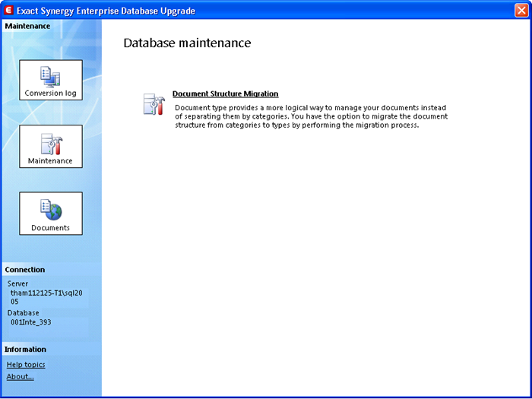This screenshot has height=399, width=532.
Task: Click the server name tham112125-T1\sql2005
Action: pyautogui.click(x=46, y=297)
